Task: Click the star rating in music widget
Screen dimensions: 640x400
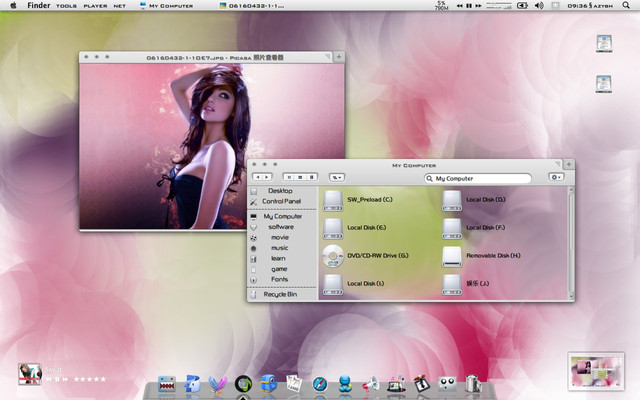Action: 88,379
